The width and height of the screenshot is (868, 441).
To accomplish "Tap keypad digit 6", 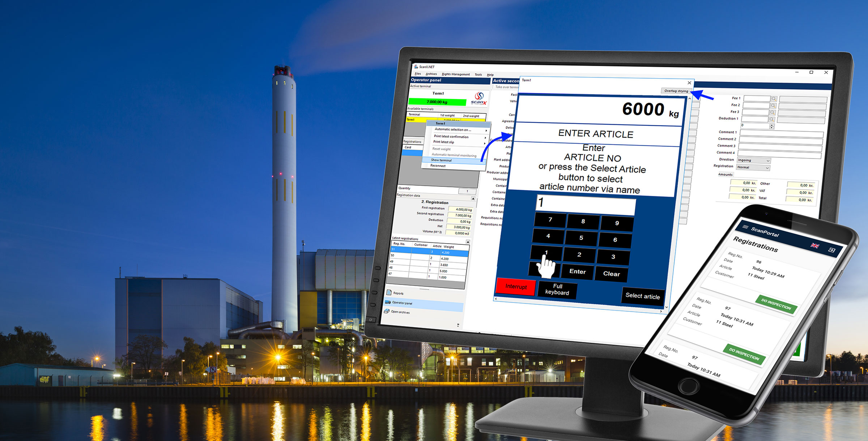I will (x=615, y=240).
